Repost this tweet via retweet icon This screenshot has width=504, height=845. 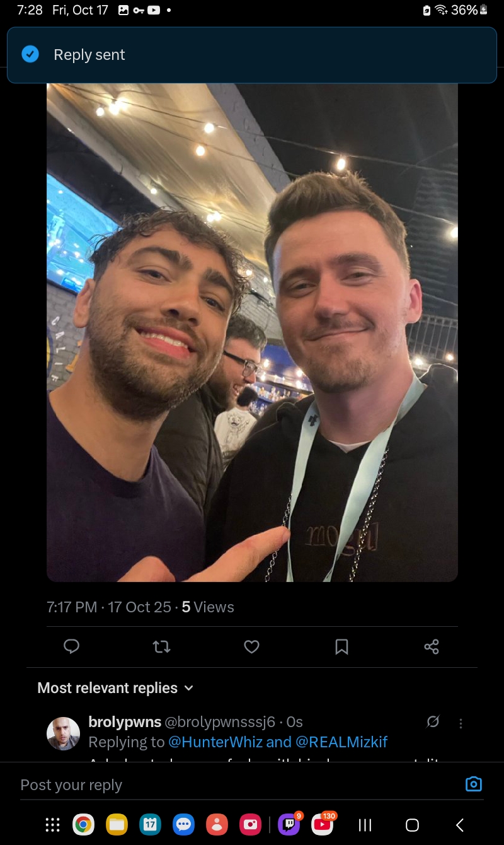[162, 646]
